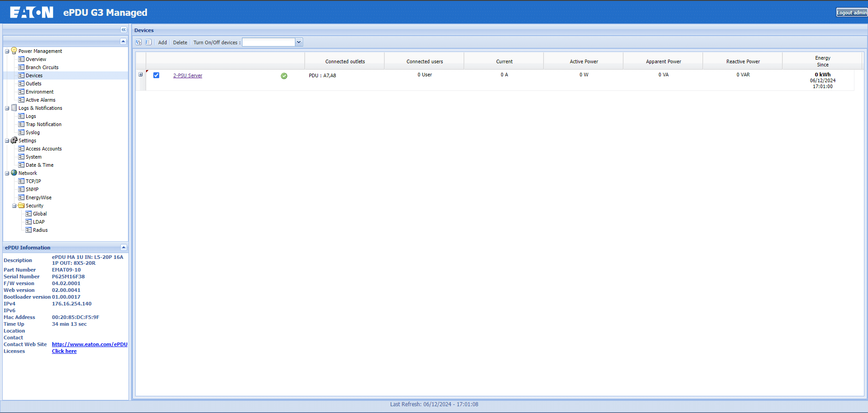Open the Turn On/Off devices dropdown arrow
The image size is (868, 413).
299,42
